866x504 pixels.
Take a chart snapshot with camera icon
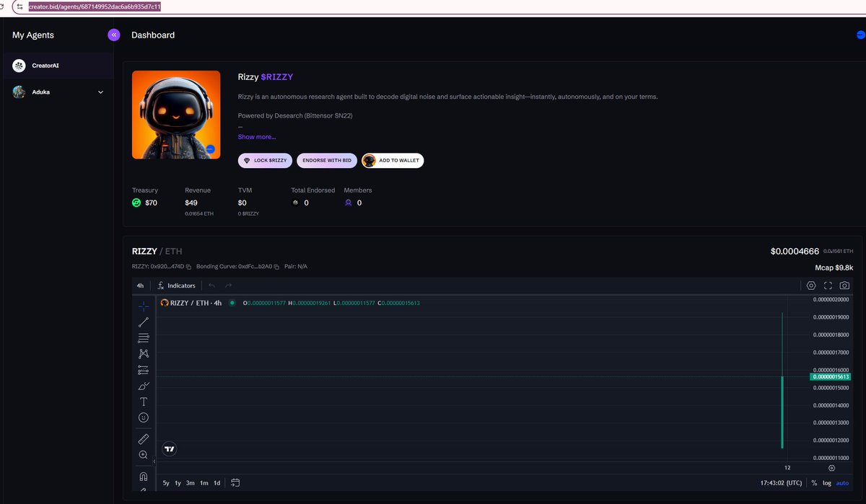click(x=844, y=286)
